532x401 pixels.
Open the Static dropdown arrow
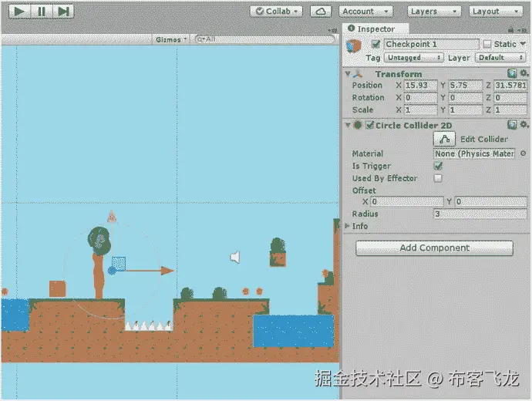coord(523,44)
